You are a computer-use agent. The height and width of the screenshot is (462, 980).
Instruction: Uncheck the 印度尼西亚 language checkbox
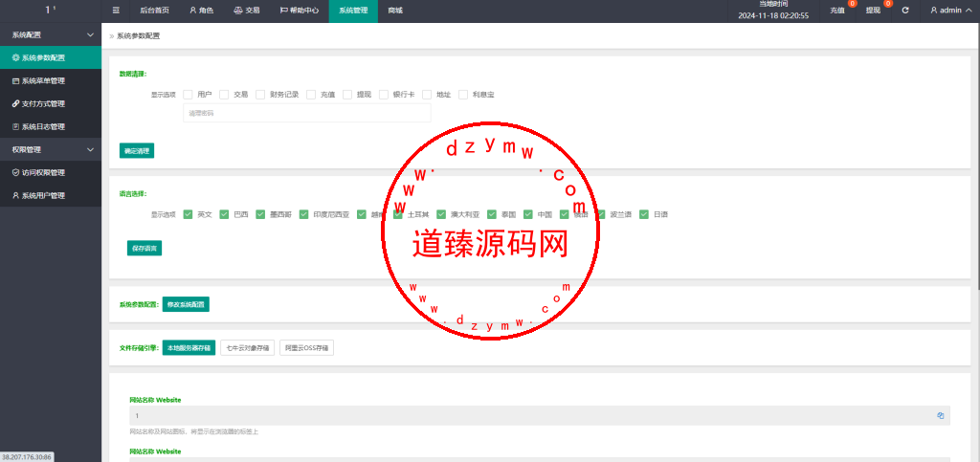coord(303,214)
